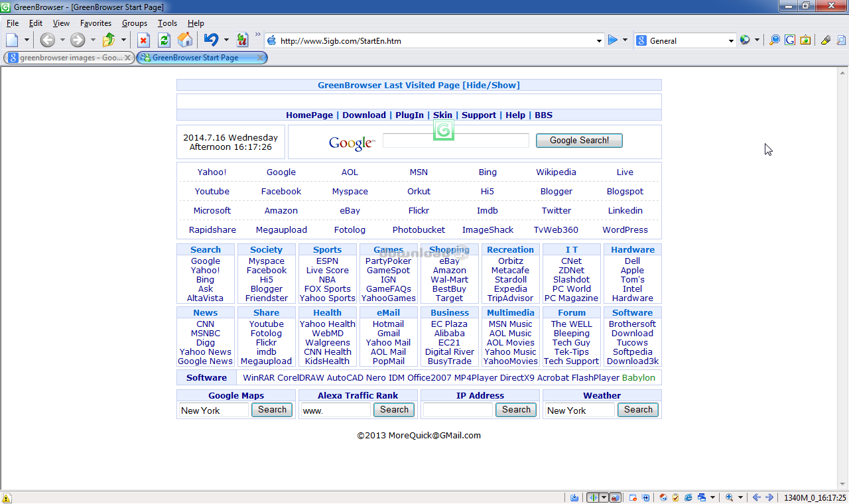Close the GreenBrowser Start Page tab
The width and height of the screenshot is (849, 504).
(261, 58)
